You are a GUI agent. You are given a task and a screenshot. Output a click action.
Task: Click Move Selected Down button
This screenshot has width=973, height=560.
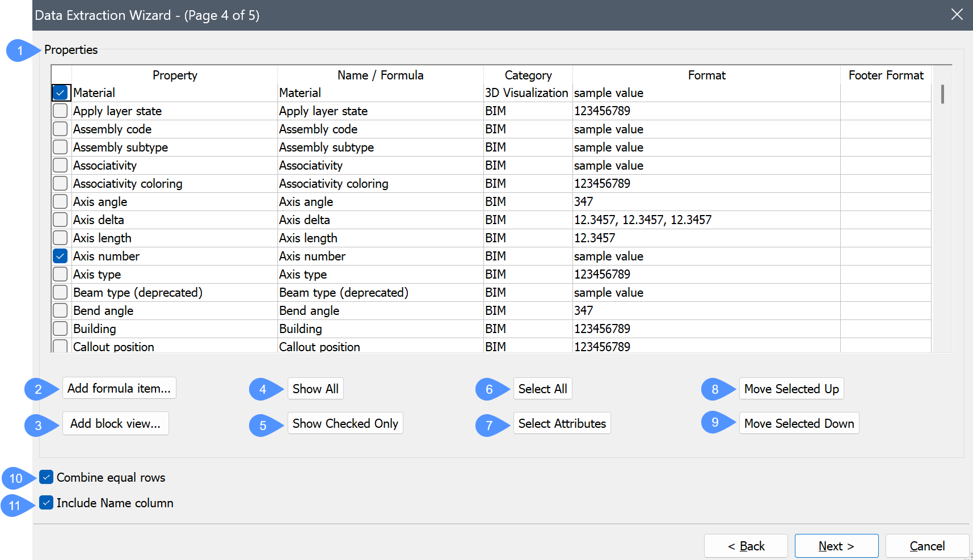tap(798, 424)
